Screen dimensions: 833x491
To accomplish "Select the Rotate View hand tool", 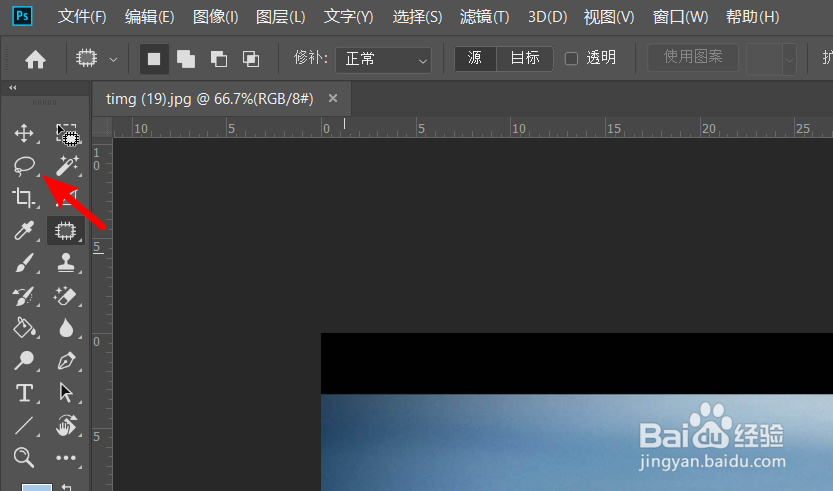I will (66, 426).
